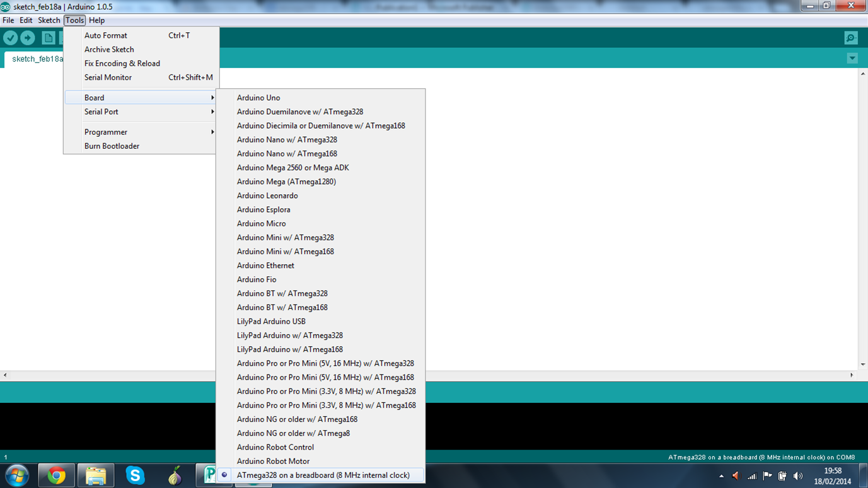Select the Arduino Uno board
Image resolution: width=868 pixels, height=488 pixels.
coord(258,98)
